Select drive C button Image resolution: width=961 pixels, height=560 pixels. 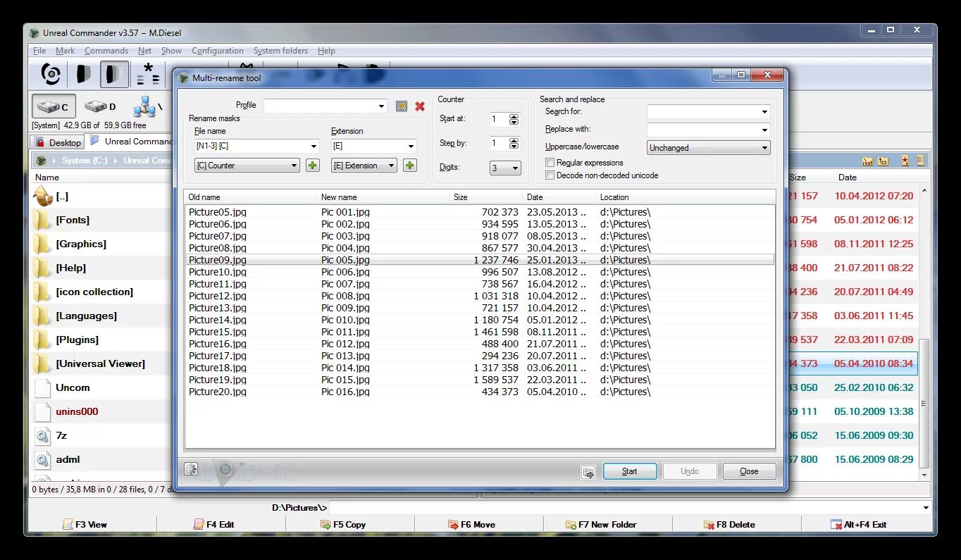(54, 107)
